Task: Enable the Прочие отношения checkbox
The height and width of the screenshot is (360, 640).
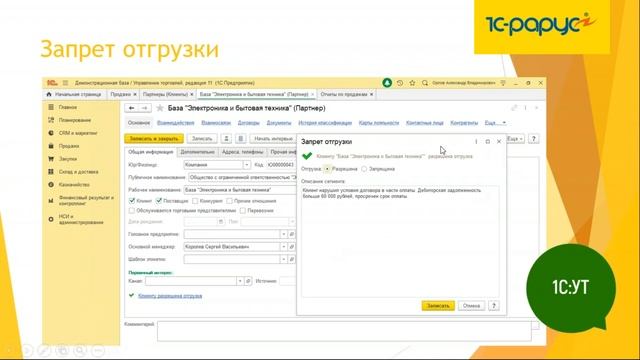Action: (229, 201)
